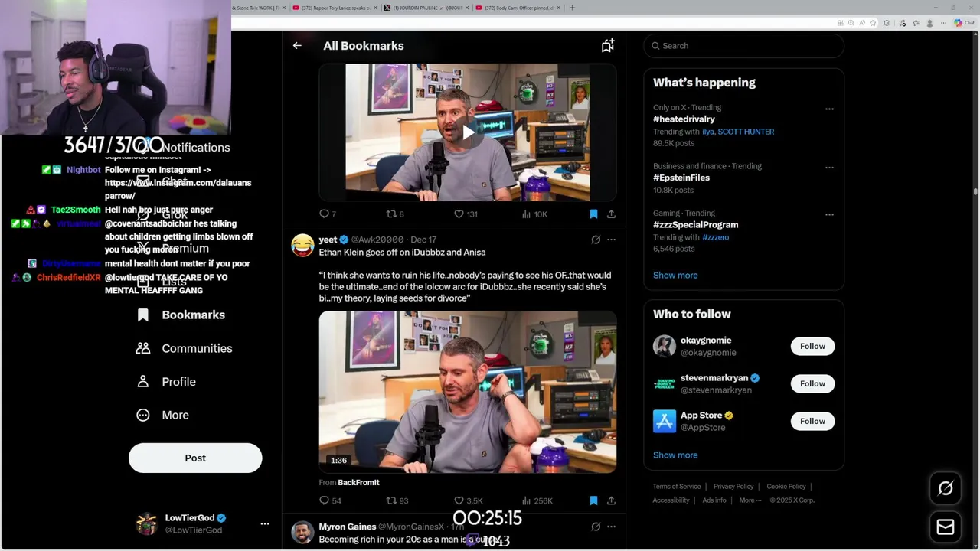Image resolution: width=980 pixels, height=551 pixels.
Task: Repost yeet's post with 93 reposts
Action: click(397, 500)
